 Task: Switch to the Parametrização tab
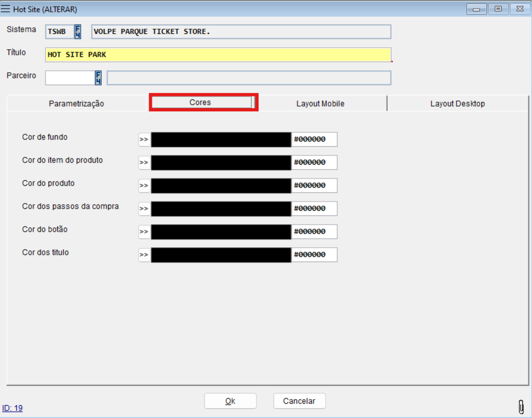pos(76,104)
